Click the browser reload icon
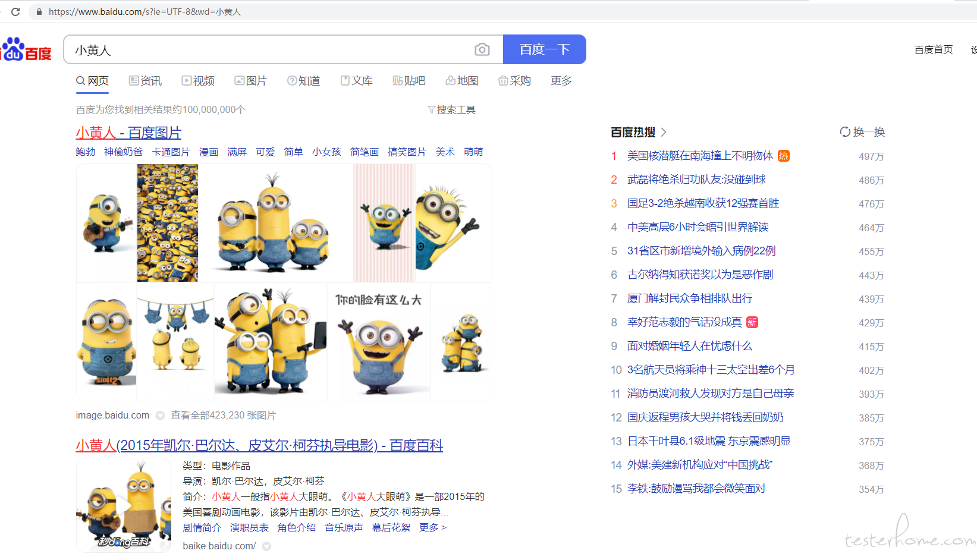The image size is (977, 560). pos(15,11)
